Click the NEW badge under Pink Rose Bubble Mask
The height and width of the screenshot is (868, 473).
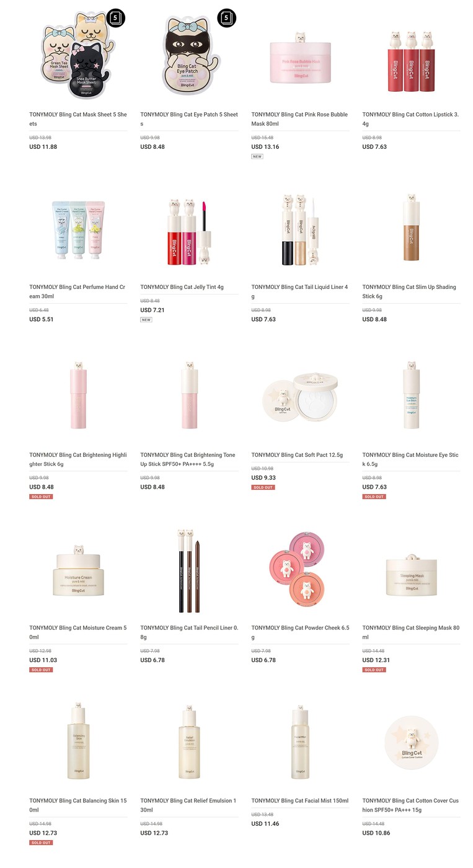257,157
